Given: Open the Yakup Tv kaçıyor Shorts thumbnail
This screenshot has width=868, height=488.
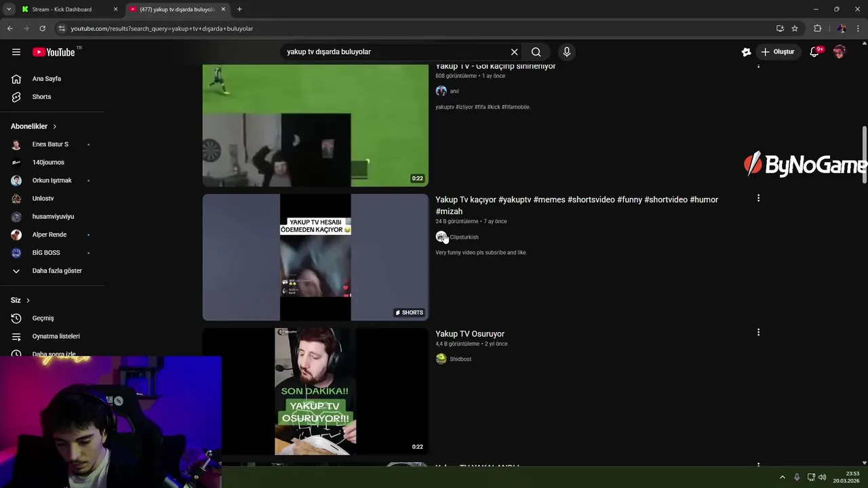Looking at the screenshot, I should click(x=315, y=258).
